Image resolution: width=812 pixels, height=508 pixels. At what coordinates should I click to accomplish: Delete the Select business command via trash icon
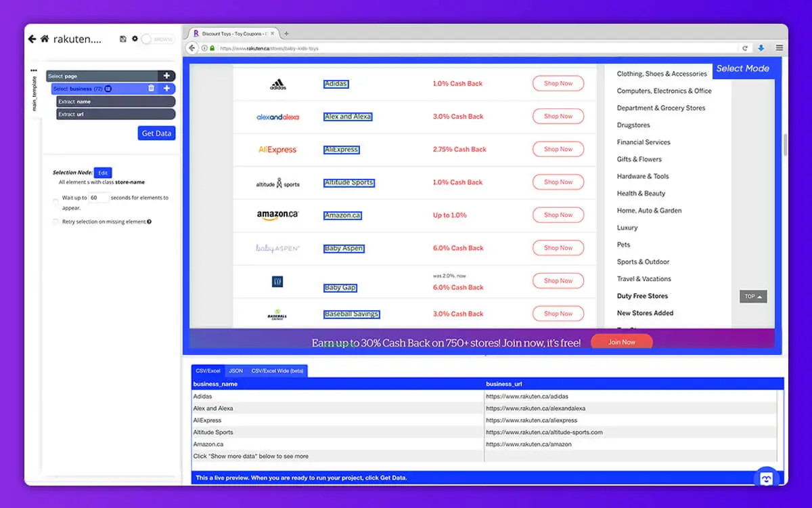(x=151, y=89)
